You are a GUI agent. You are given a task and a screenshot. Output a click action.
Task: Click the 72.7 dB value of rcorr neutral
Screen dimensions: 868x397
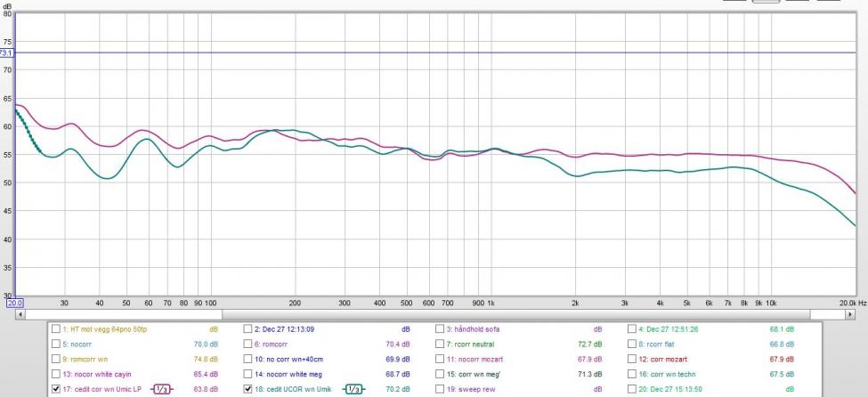coord(590,344)
